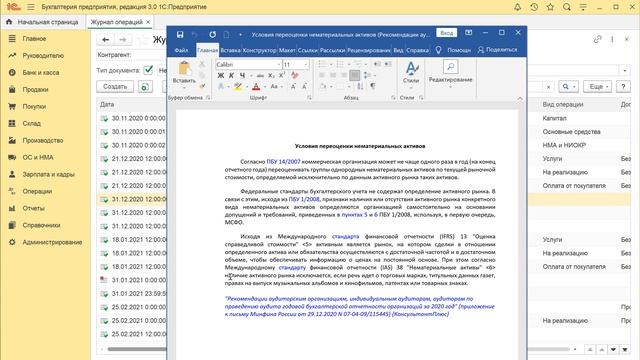Click 1C Создать button
This screenshot has width=640, height=360.
115,87
